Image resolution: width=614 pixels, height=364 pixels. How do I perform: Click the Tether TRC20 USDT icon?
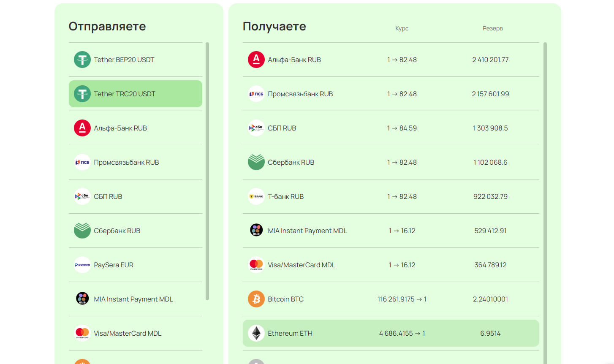[x=82, y=94]
